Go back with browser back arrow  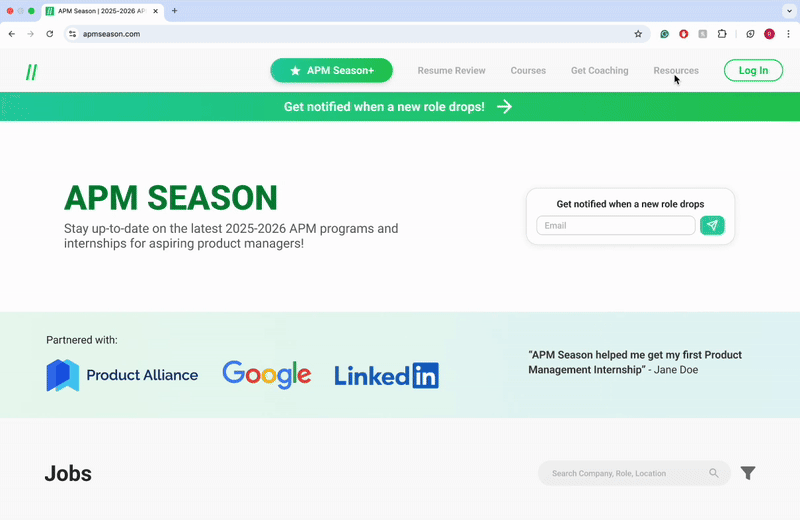coord(12,34)
